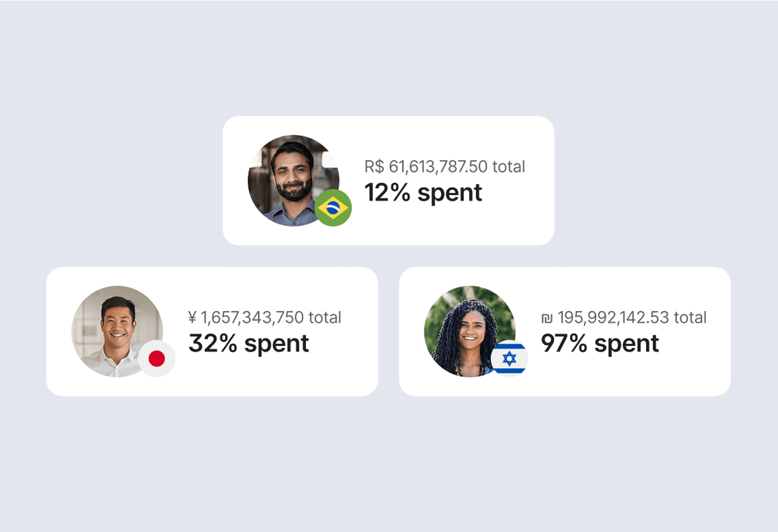Click the 1,657,343,750 amount figure
The width and height of the screenshot is (778, 532).
click(252, 318)
